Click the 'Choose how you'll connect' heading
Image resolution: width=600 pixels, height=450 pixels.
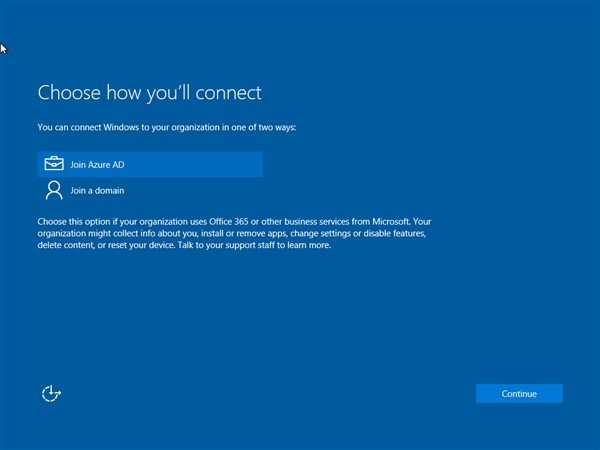pos(149,93)
